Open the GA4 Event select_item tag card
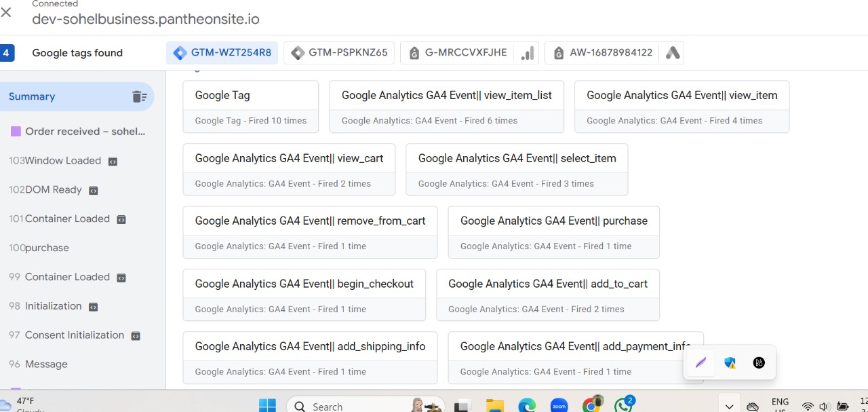The height and width of the screenshot is (412, 868). pyautogui.click(x=517, y=169)
